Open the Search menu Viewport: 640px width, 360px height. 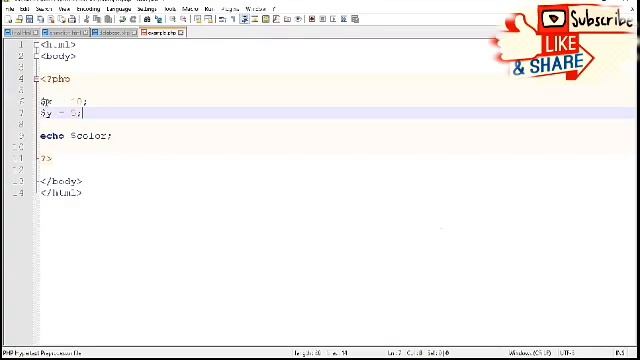coord(44,9)
